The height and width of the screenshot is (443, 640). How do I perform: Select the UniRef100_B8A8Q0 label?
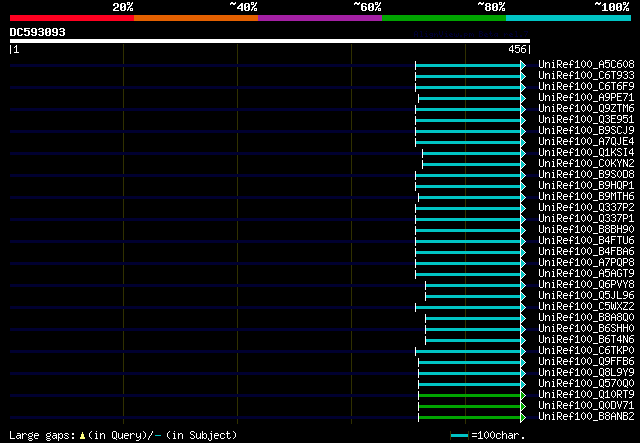click(x=586, y=318)
